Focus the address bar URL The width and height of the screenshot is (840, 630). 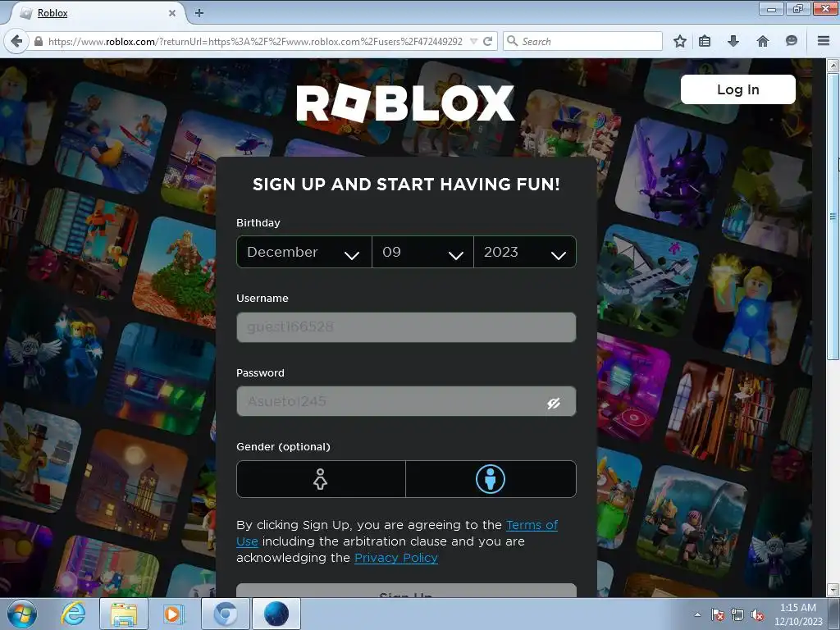click(255, 41)
